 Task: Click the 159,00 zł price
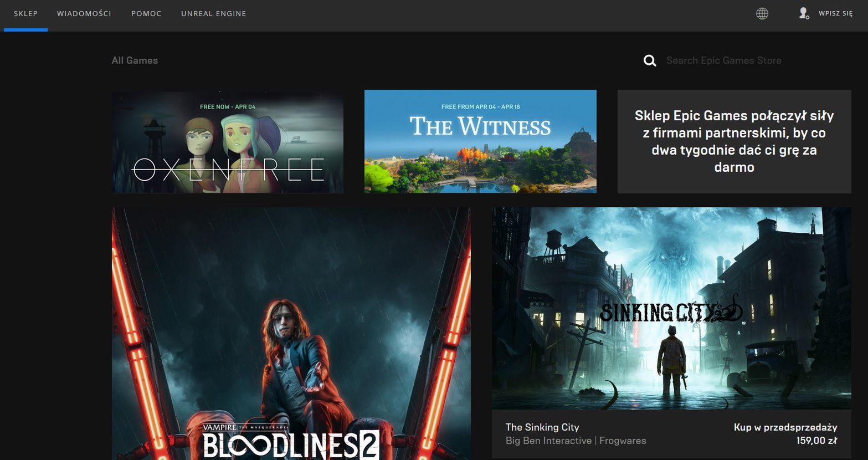coord(816,441)
